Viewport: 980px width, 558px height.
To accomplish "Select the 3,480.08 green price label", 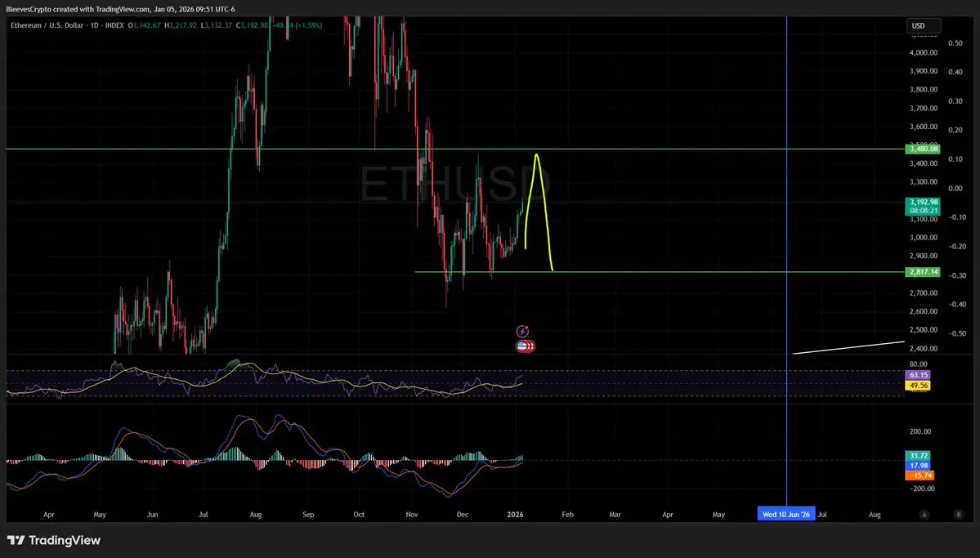I will (923, 149).
